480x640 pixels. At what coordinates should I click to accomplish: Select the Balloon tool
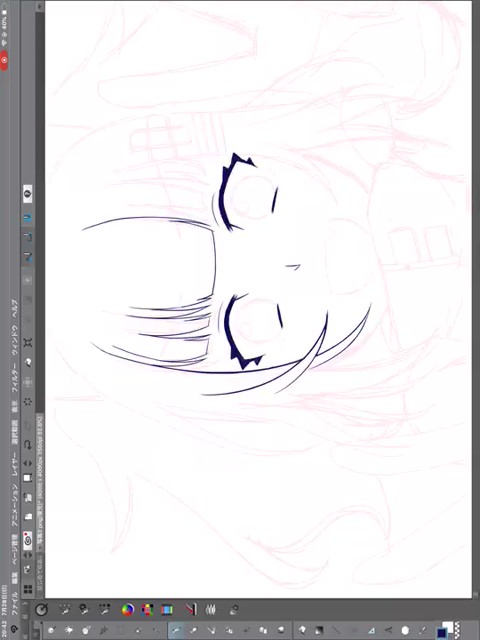click(405, 630)
